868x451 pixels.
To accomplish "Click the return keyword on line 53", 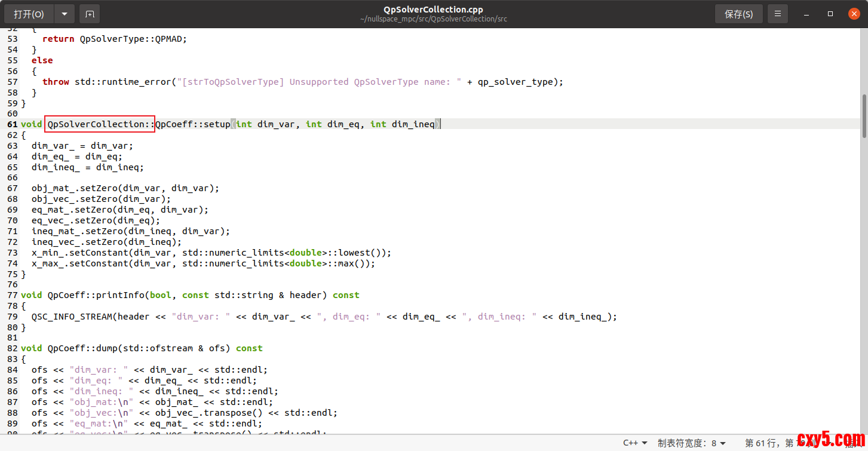I will (x=59, y=39).
